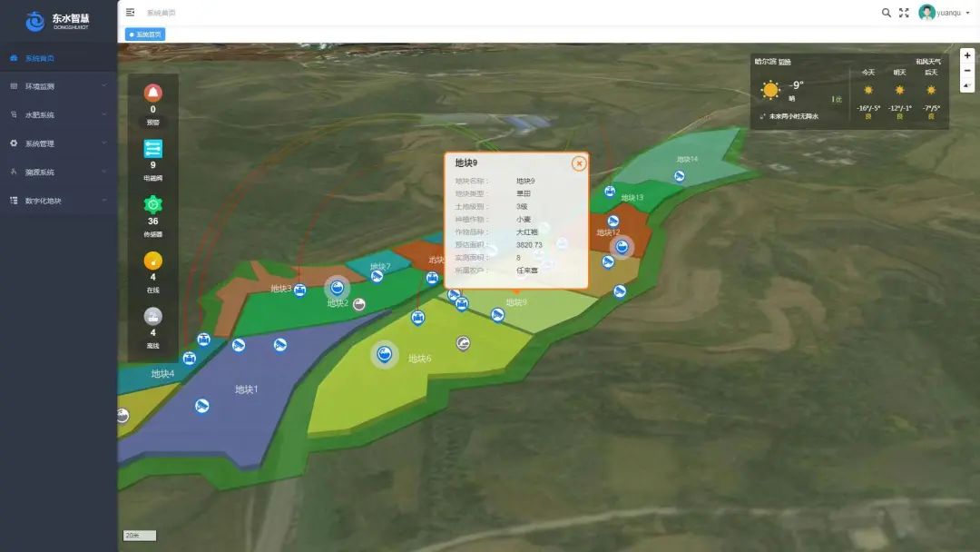Click the 切换 city switch link
980x552 pixels.
[x=785, y=62]
